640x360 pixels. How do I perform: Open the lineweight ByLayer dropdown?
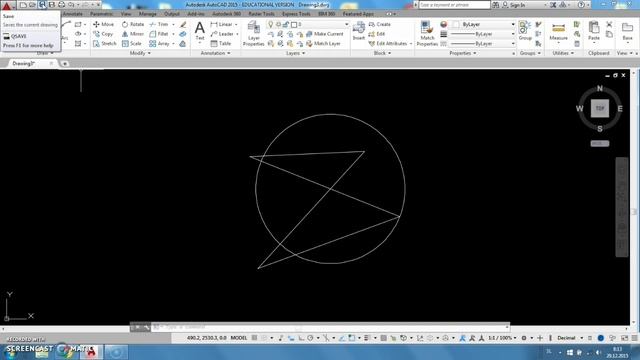point(482,34)
